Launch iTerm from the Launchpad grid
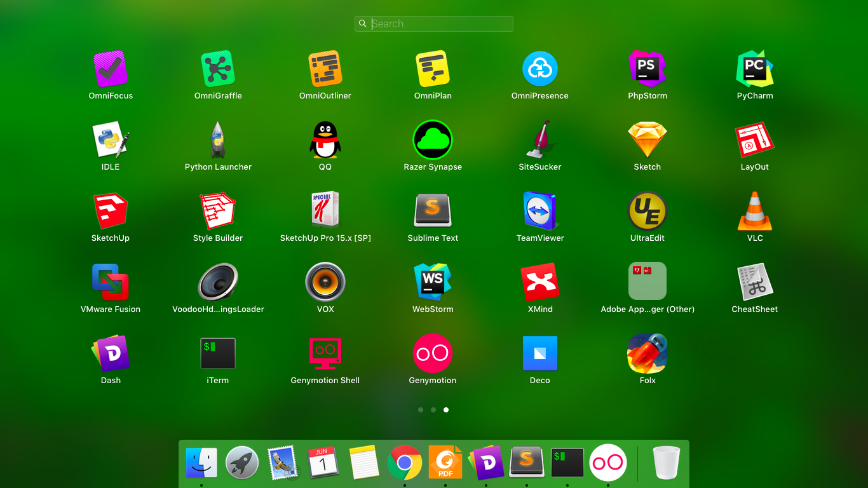Viewport: 868px width, 488px height. [218, 353]
